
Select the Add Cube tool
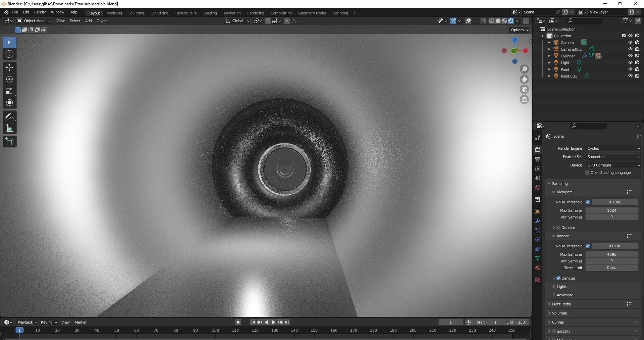tap(9, 142)
